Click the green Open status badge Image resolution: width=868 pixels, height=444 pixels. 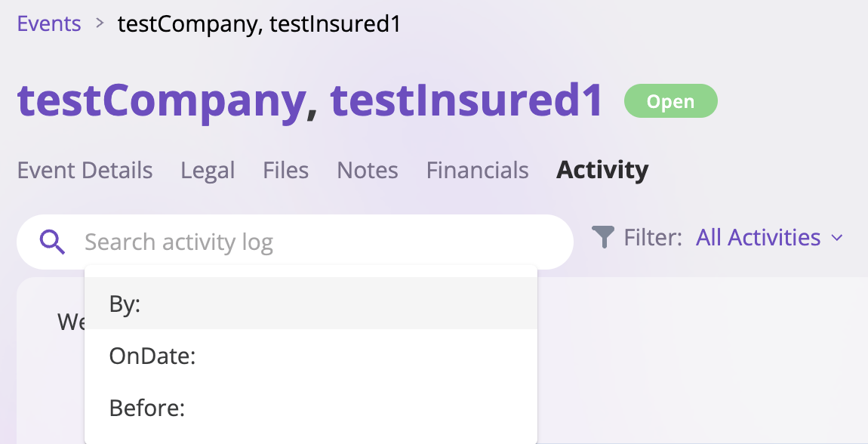670,100
